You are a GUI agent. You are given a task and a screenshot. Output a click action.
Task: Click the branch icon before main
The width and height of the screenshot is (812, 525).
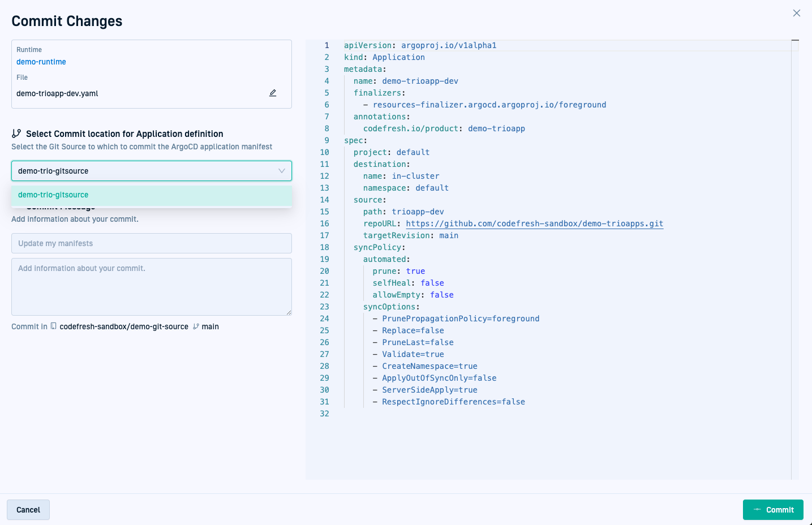(x=196, y=326)
